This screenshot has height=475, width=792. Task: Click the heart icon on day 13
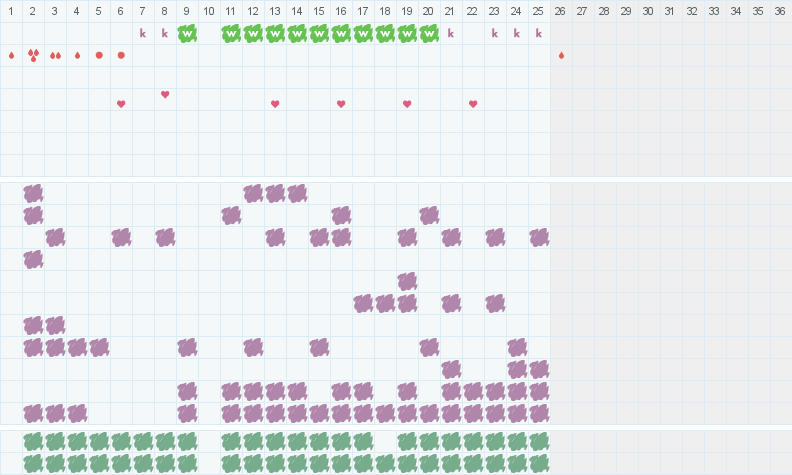click(275, 104)
